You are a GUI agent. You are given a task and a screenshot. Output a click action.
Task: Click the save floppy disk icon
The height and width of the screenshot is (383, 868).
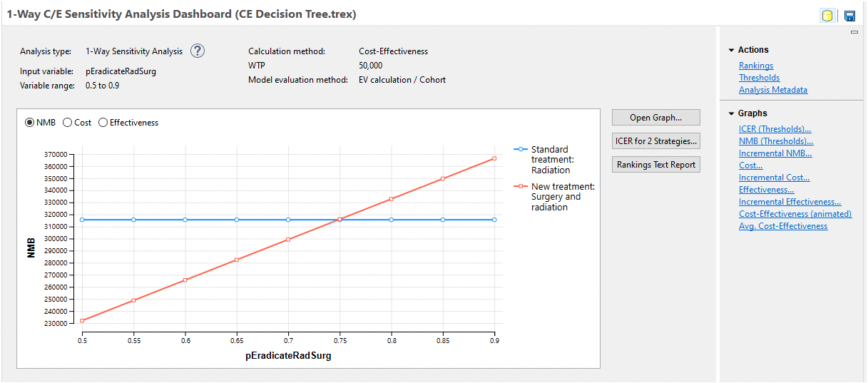(849, 16)
